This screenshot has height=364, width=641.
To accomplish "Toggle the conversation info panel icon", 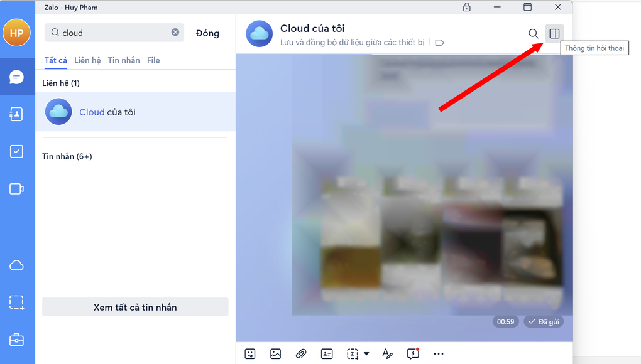I will (x=555, y=33).
